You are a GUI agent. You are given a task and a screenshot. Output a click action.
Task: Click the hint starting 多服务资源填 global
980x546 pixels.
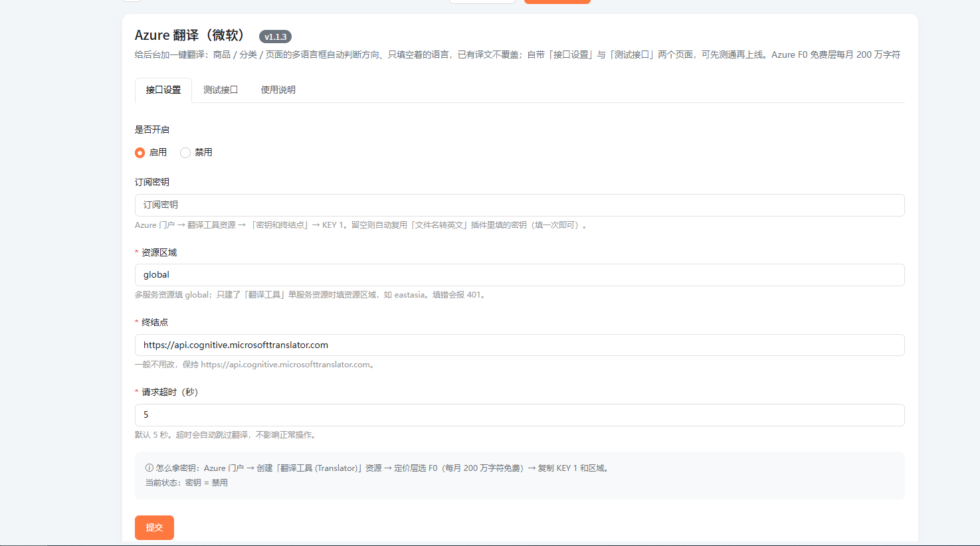coord(312,295)
